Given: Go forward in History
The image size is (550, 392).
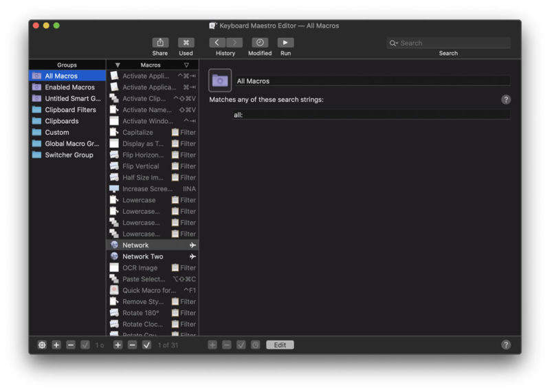Looking at the screenshot, I should pyautogui.click(x=234, y=43).
